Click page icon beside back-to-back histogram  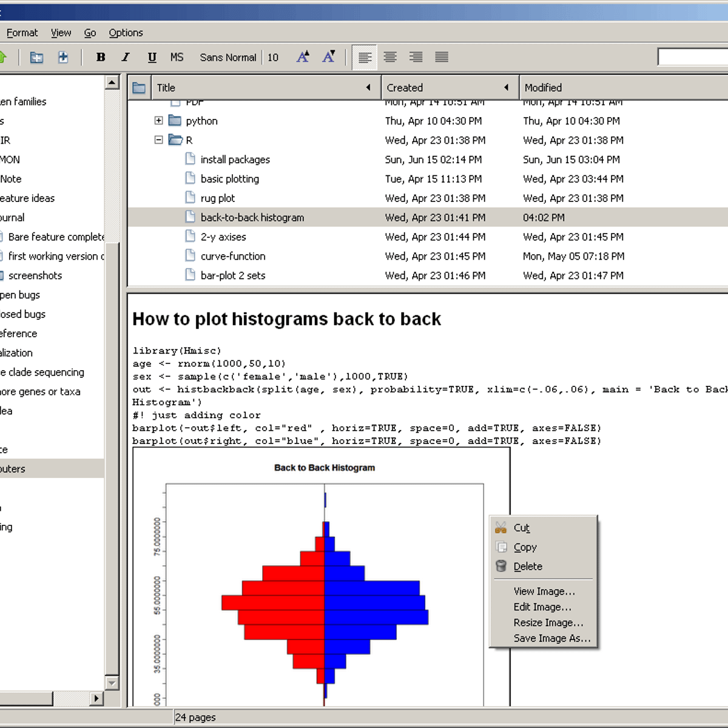pyautogui.click(x=190, y=217)
